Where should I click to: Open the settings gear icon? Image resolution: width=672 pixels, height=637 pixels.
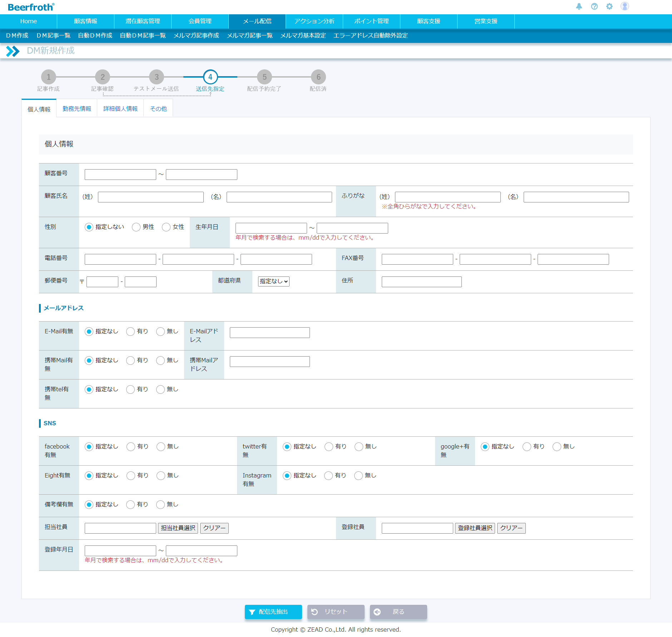609,6
